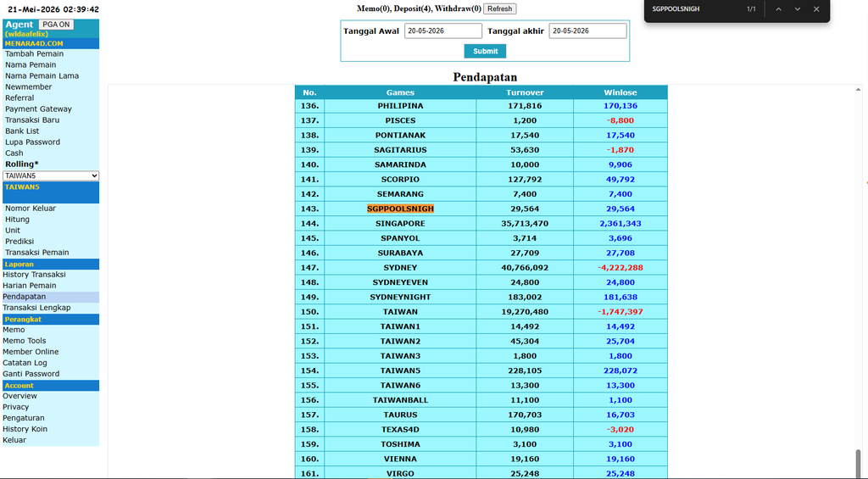Open Prediksi link

[x=19, y=242]
